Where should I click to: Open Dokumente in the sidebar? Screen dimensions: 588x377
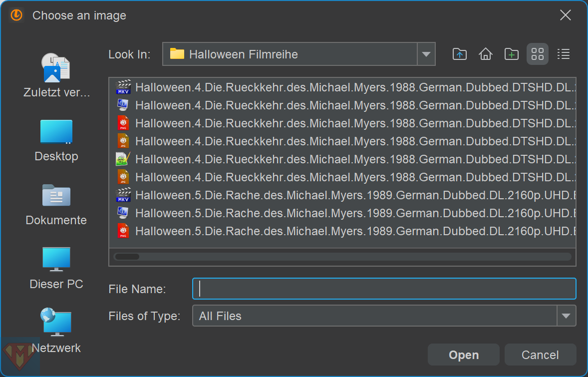pos(56,204)
